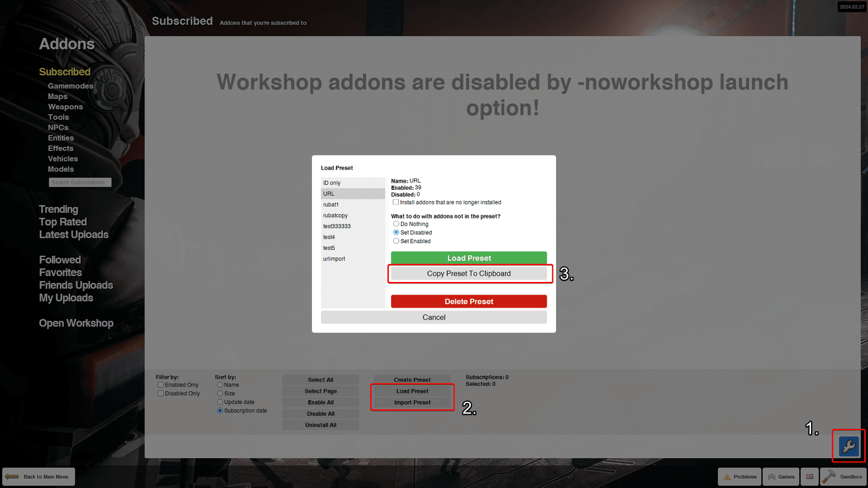Click the Disable All button
Screen dimensions: 868x488
(x=321, y=414)
